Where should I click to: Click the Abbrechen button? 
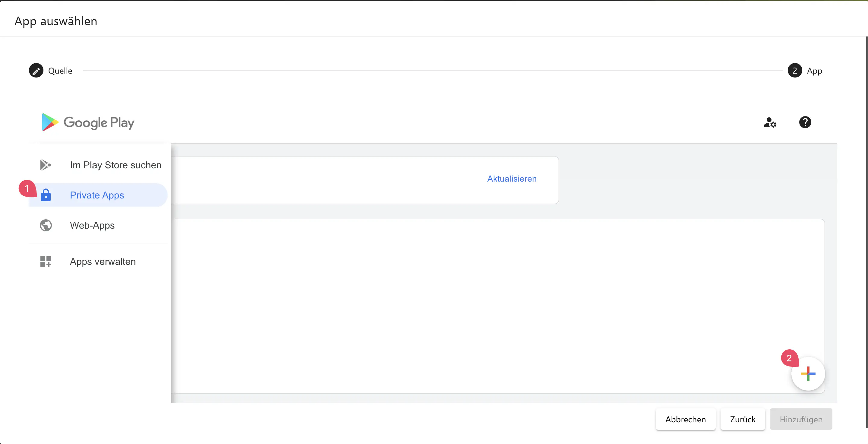click(x=686, y=419)
